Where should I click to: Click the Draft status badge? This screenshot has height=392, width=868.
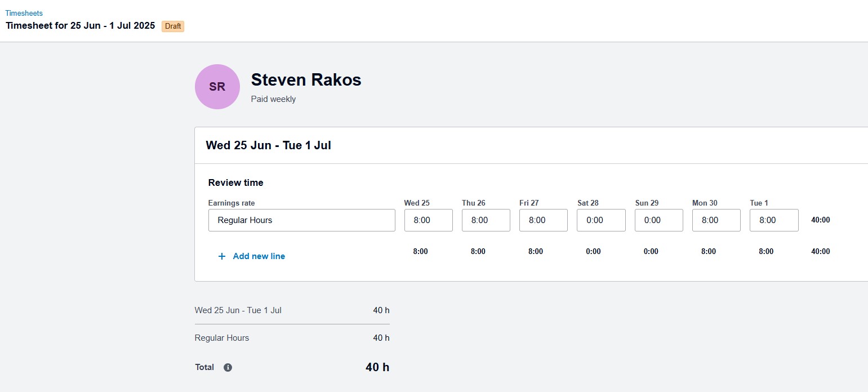tap(173, 26)
